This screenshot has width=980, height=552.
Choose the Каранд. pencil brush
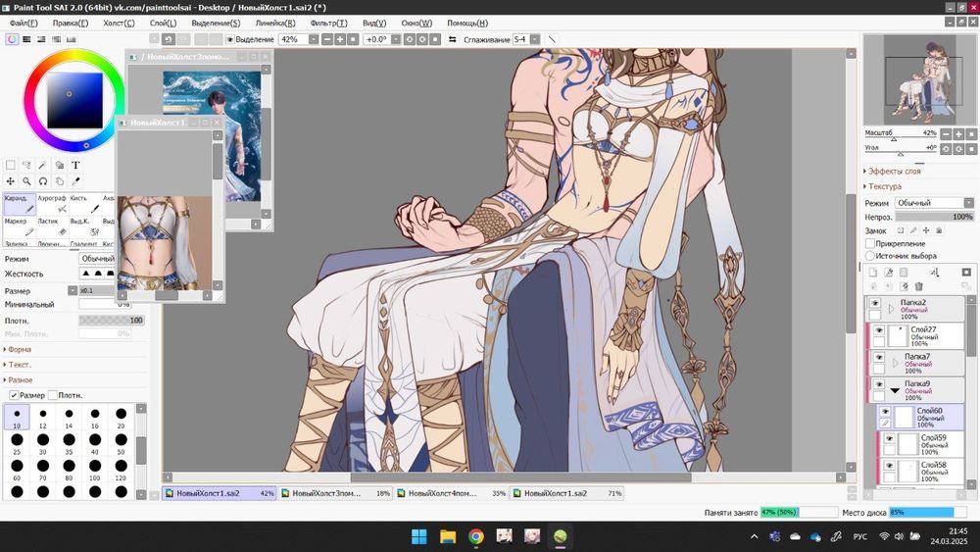coord(20,204)
